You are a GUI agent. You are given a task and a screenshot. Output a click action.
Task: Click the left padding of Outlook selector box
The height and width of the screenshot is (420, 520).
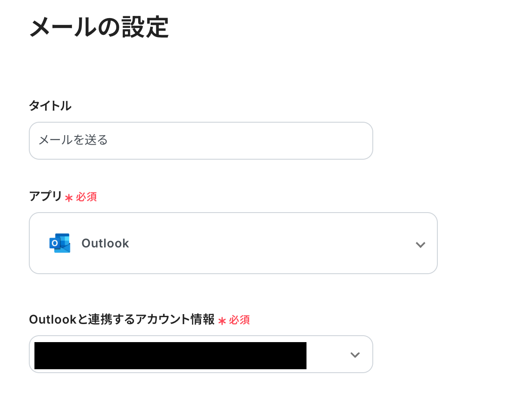pyautogui.click(x=38, y=244)
